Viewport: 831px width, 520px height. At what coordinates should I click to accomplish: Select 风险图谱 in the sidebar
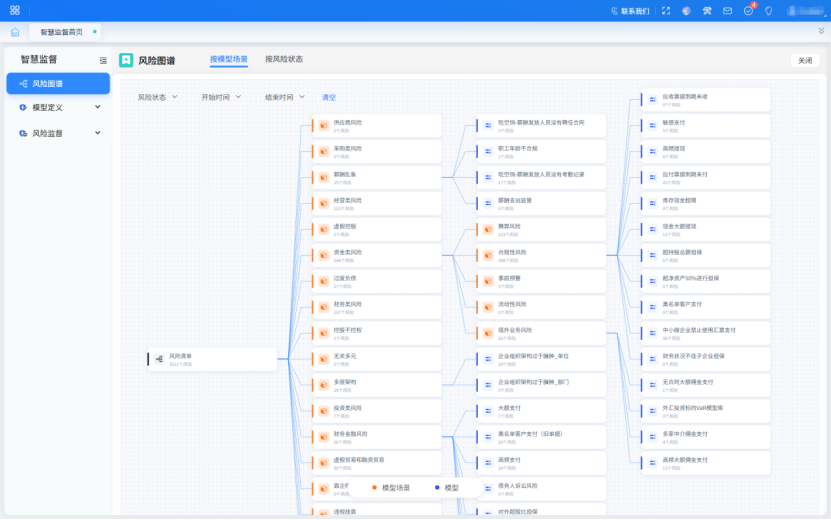point(58,84)
